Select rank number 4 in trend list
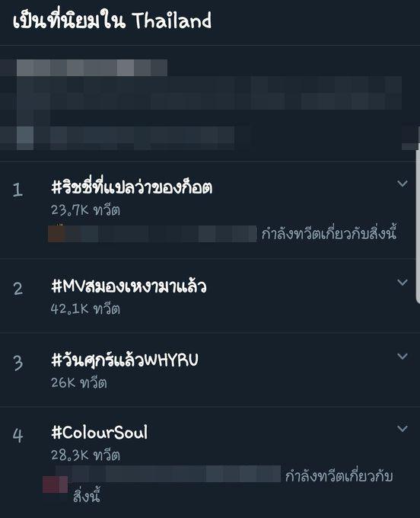 click(x=17, y=436)
